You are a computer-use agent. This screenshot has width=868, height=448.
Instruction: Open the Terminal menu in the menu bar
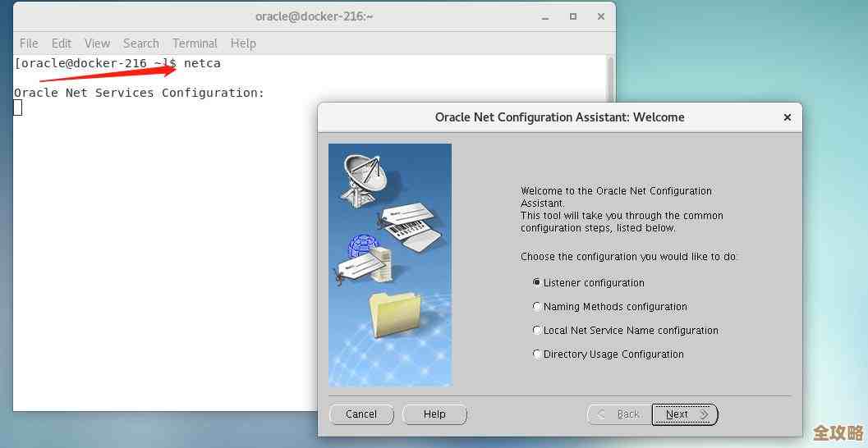pos(195,43)
